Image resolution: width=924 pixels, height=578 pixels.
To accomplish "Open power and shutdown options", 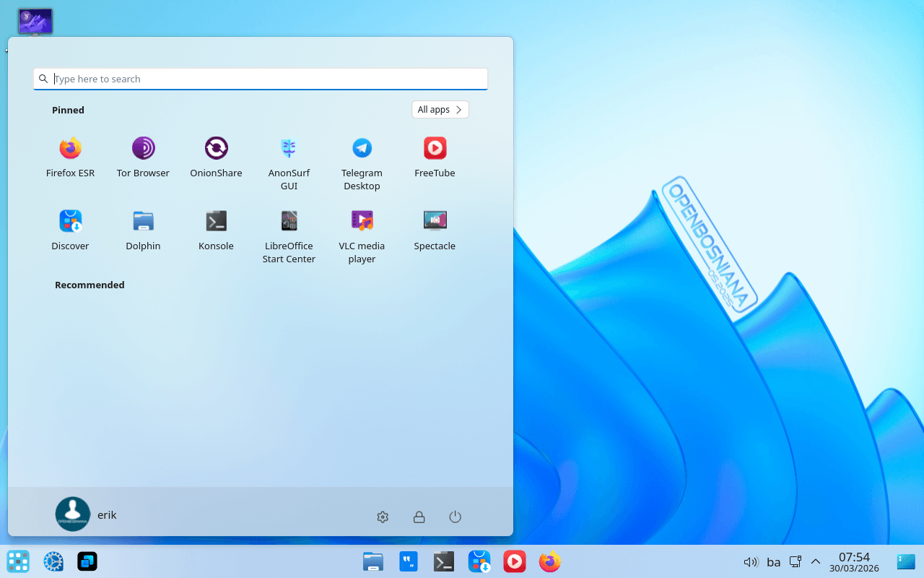I will [455, 517].
